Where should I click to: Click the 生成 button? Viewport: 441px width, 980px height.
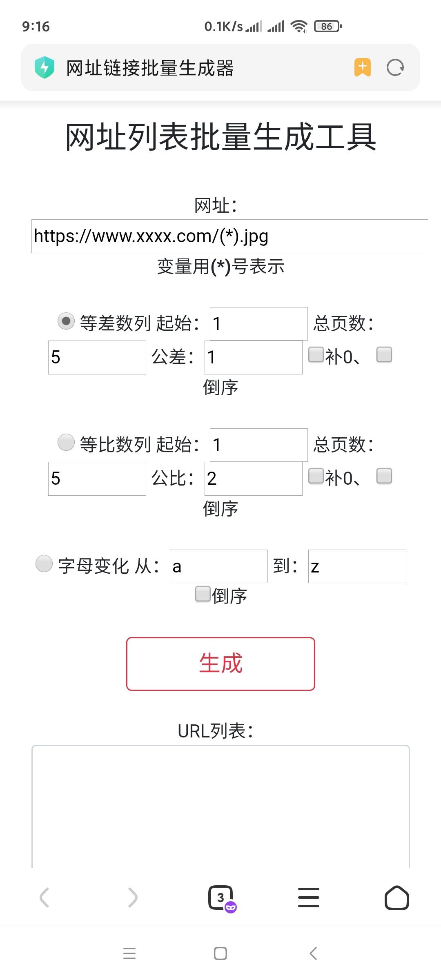click(x=220, y=664)
